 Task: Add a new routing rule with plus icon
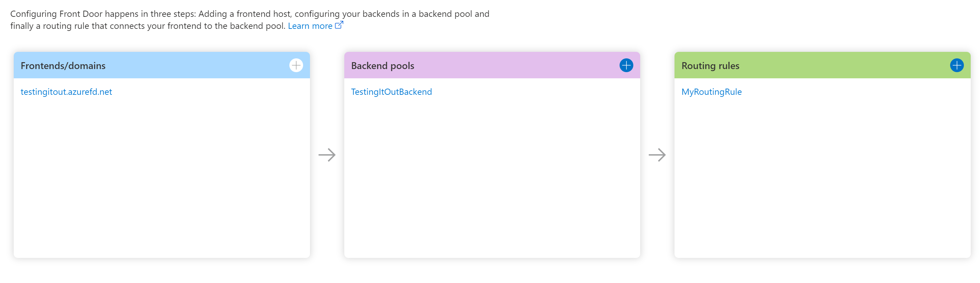956,65
